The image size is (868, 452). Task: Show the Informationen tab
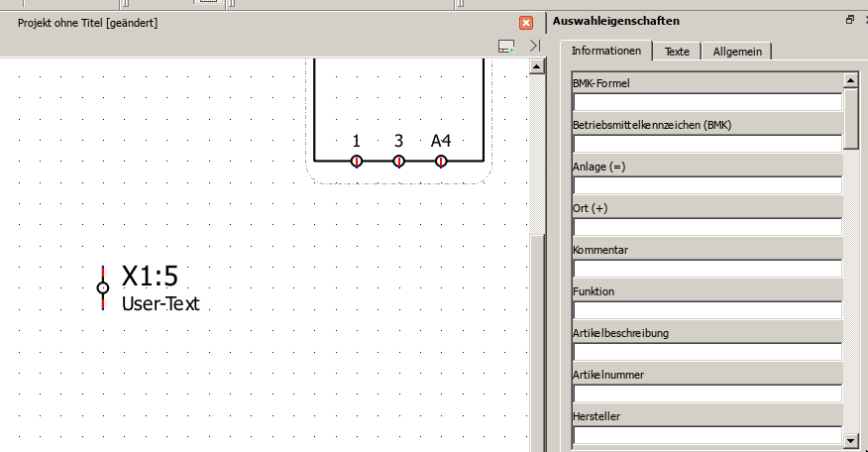[605, 51]
